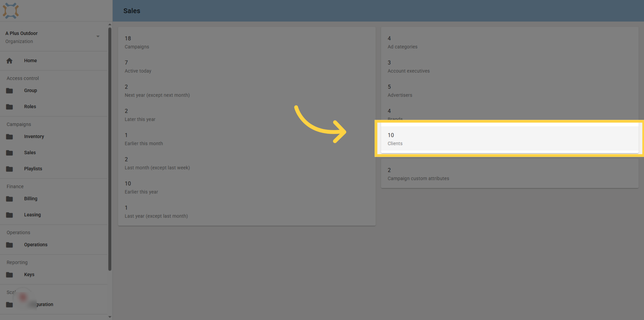Image resolution: width=644 pixels, height=320 pixels.
Task: Click the Access control section label
Action: 23,78
